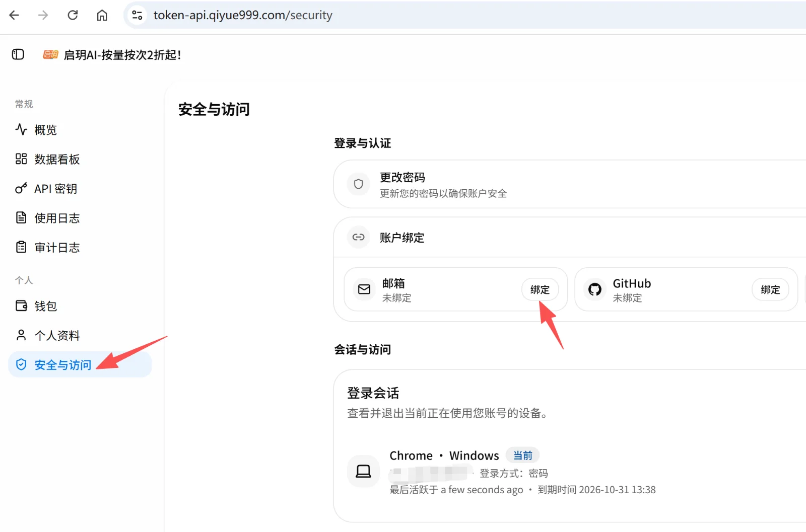Screen dimensions: 806x532
Task: Click the shield-check icon for 安全与访问
Action: click(x=21, y=364)
